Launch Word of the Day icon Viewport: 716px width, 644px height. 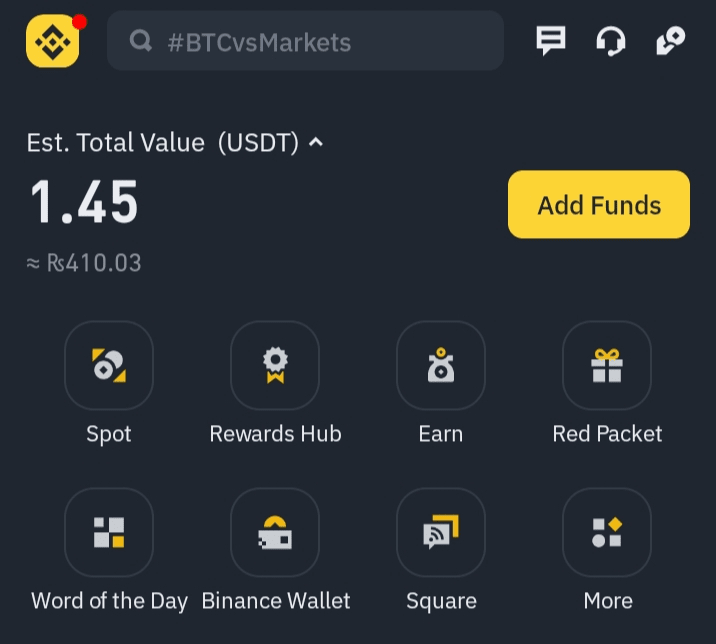[x=109, y=532]
